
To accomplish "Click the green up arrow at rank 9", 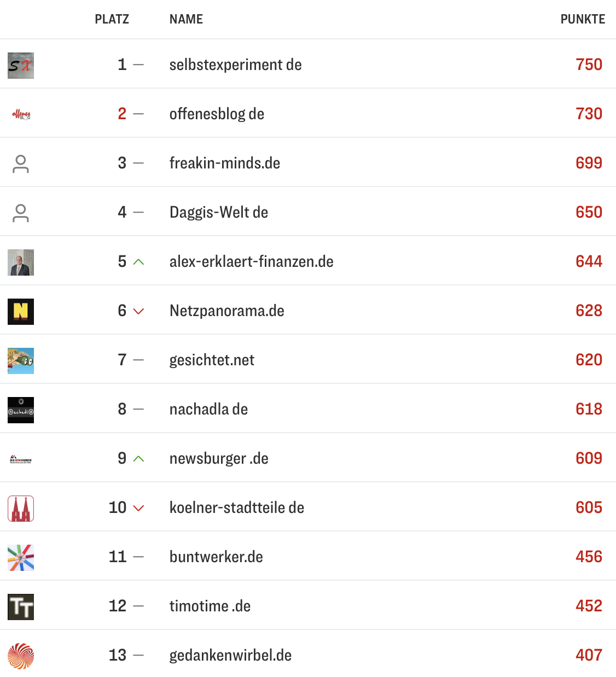I will (139, 459).
